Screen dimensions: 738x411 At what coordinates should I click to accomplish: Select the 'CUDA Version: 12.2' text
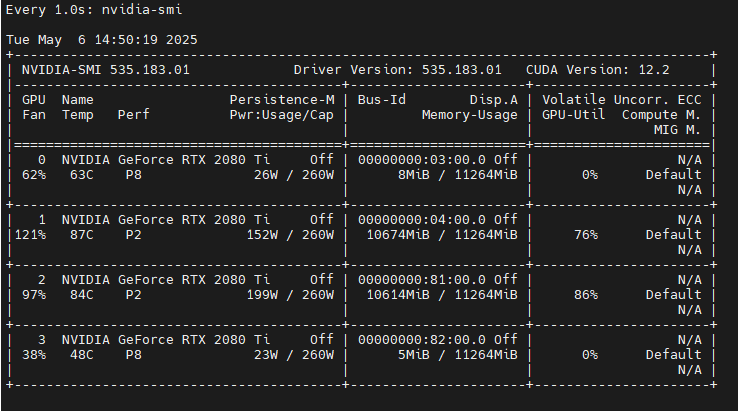598,70
